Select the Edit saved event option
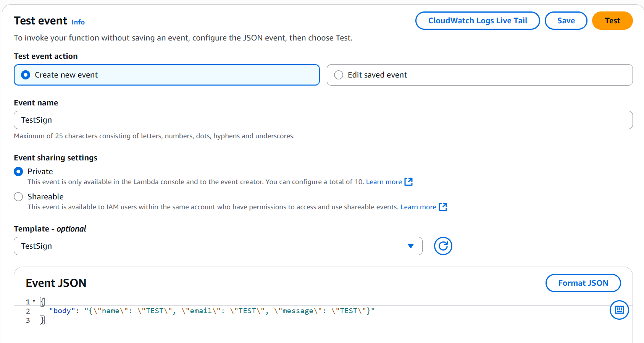 339,75
